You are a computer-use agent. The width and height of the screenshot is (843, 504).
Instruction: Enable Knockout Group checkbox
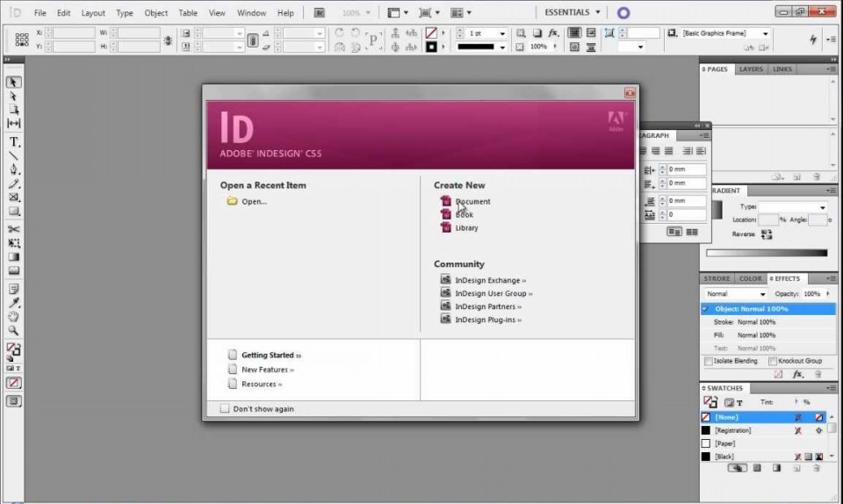tap(773, 361)
